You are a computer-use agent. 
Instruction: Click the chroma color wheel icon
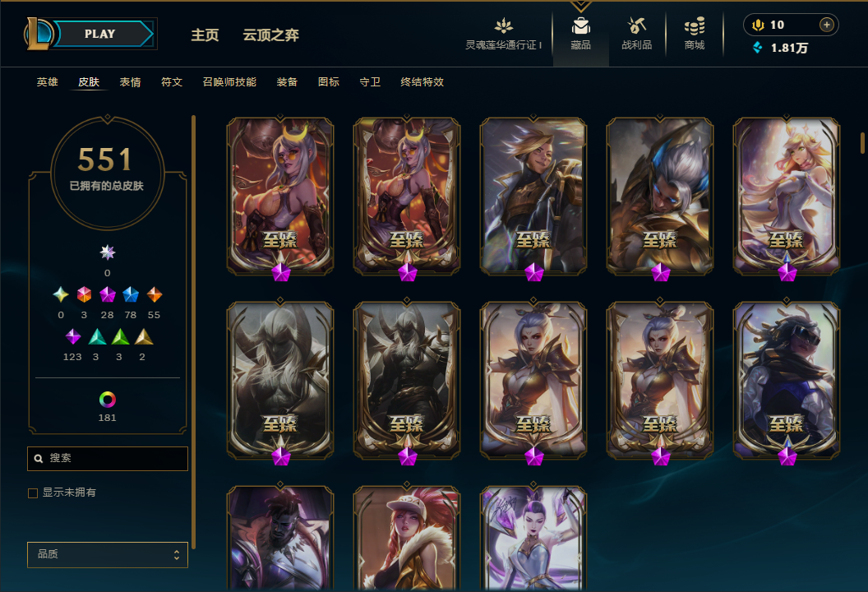coord(108,400)
